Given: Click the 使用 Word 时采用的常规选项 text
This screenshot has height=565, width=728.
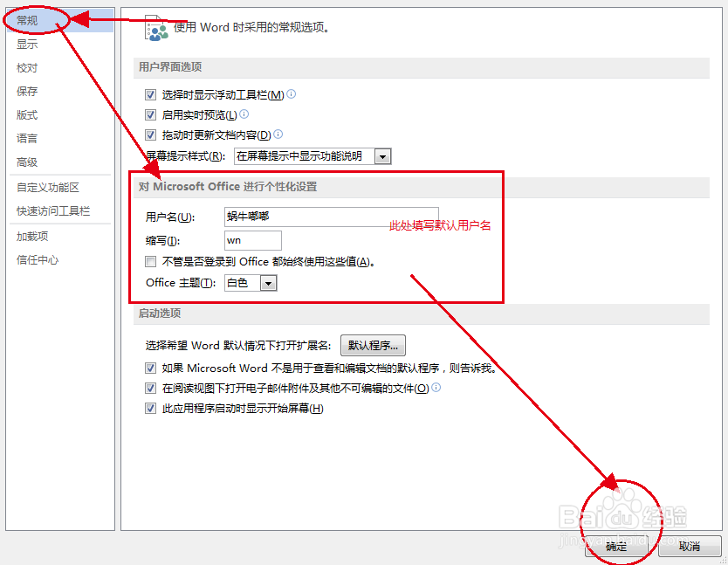Looking at the screenshot, I should click(251, 27).
